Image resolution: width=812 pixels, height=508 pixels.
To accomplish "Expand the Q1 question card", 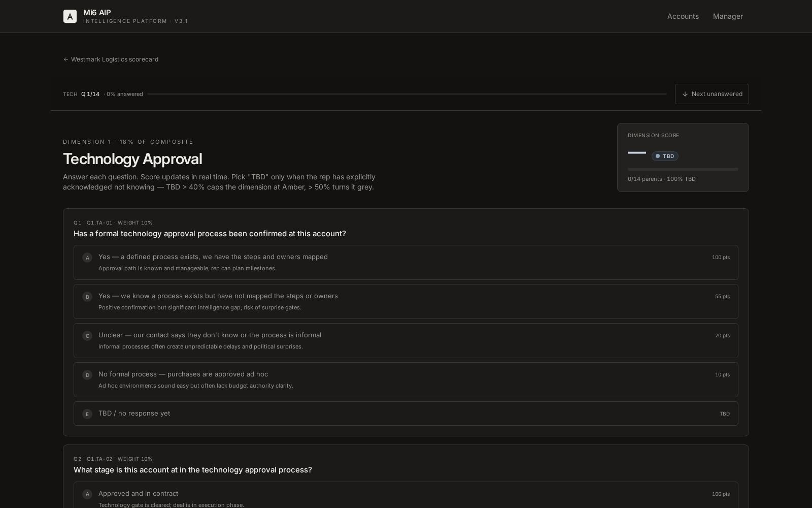I will [210, 234].
